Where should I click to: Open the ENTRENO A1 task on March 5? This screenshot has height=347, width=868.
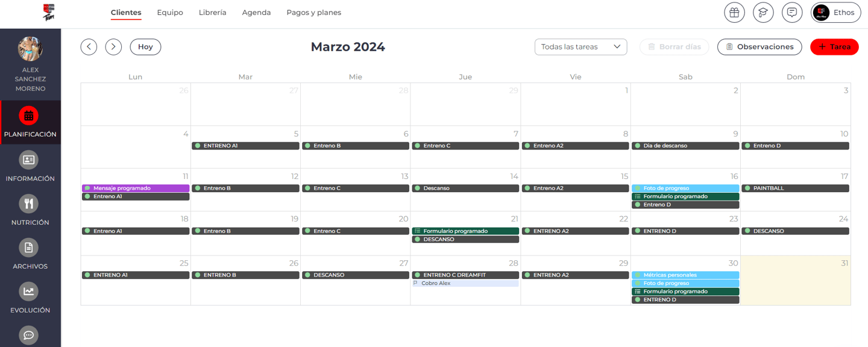click(x=245, y=146)
